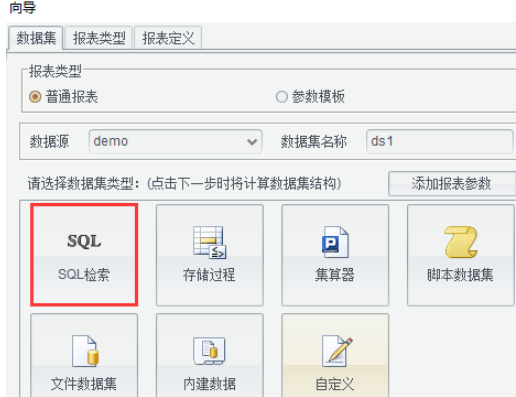The width and height of the screenshot is (516, 397).
Task: Select the SQL检索 dataset type
Action: [x=84, y=255]
